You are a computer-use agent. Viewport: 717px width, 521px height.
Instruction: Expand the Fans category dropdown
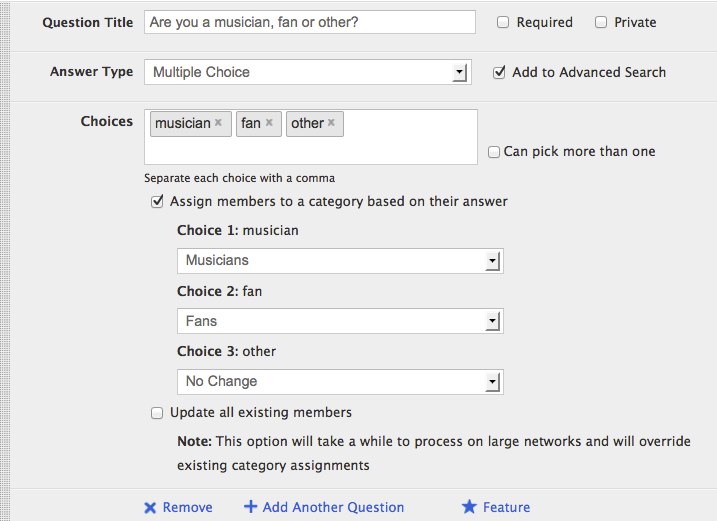[x=340, y=321]
